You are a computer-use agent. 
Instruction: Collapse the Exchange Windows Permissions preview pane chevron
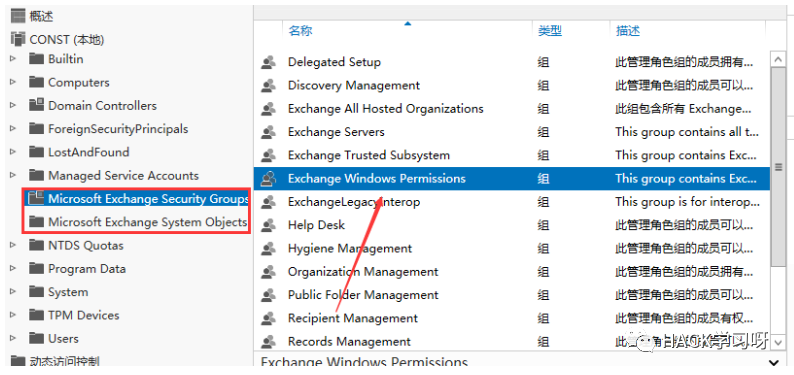pos(774,362)
